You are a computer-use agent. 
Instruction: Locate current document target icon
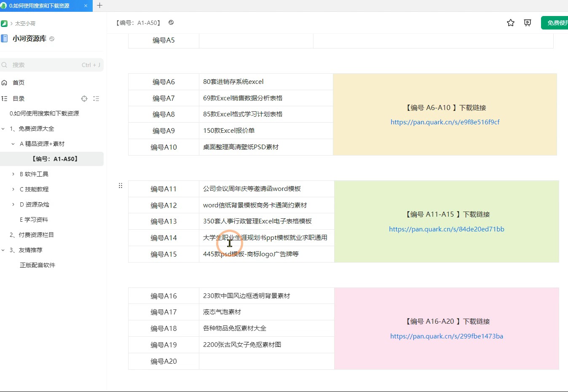click(x=84, y=99)
